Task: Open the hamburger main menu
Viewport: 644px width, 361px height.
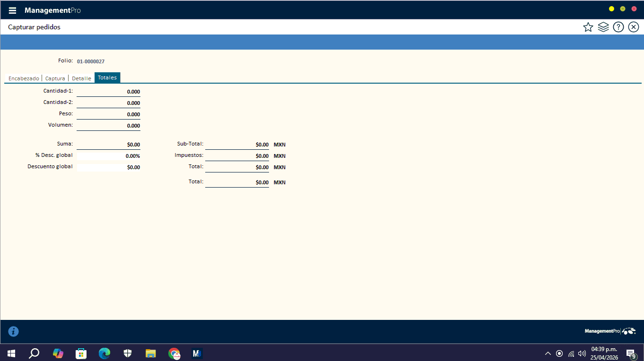Action: 12,10
